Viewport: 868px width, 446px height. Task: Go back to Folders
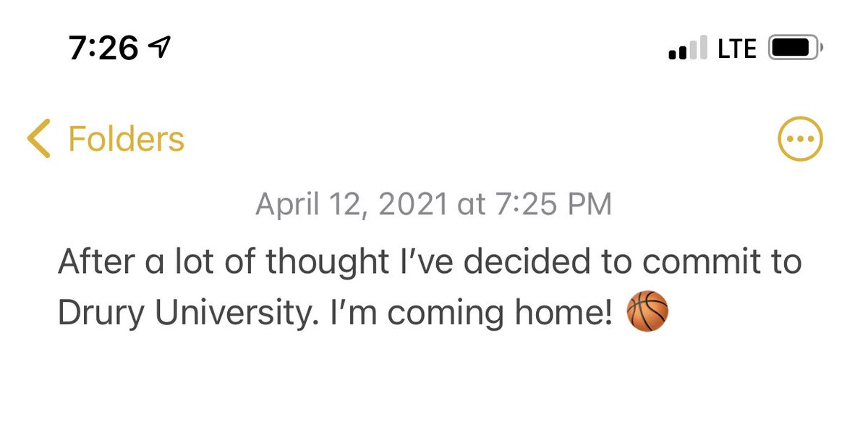[126, 138]
